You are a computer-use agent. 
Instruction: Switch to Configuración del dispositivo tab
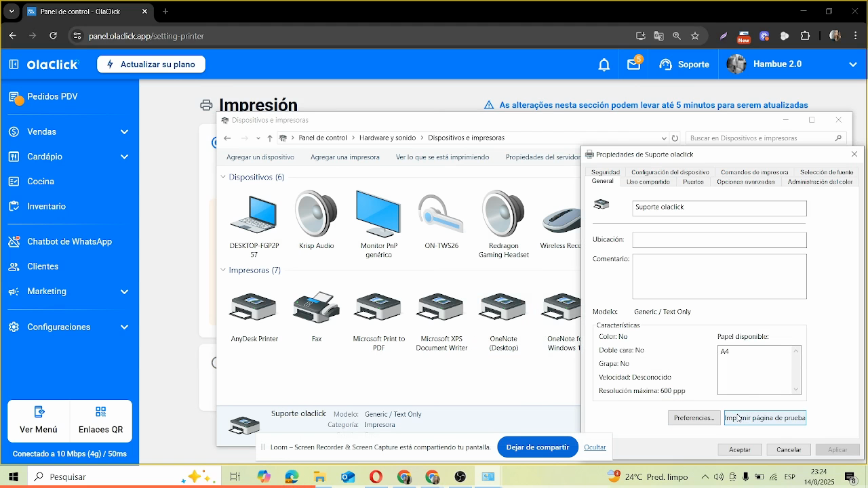[670, 172]
